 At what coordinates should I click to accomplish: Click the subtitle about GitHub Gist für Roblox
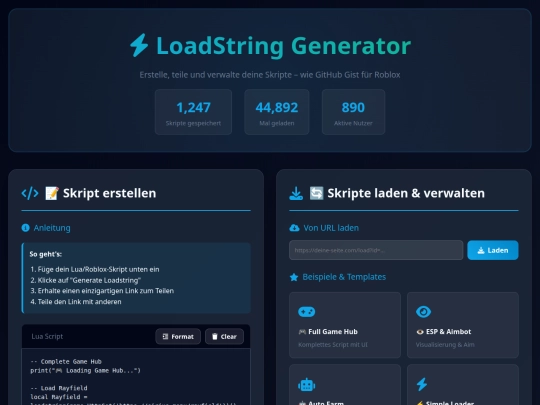coord(270,75)
